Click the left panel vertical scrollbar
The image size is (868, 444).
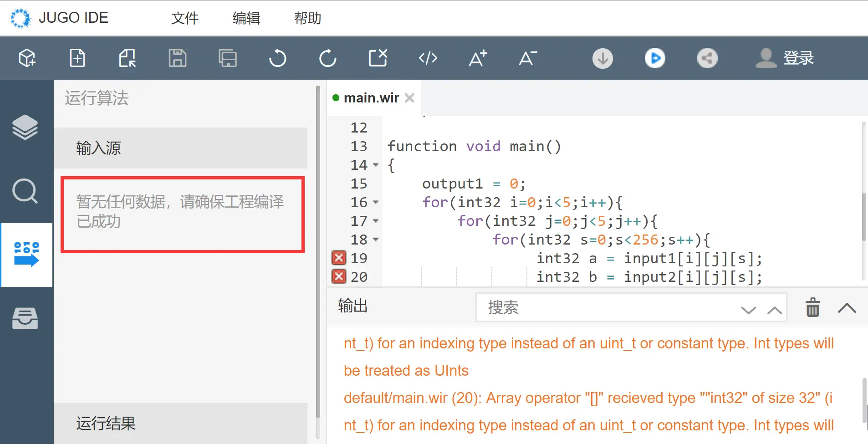click(317, 253)
